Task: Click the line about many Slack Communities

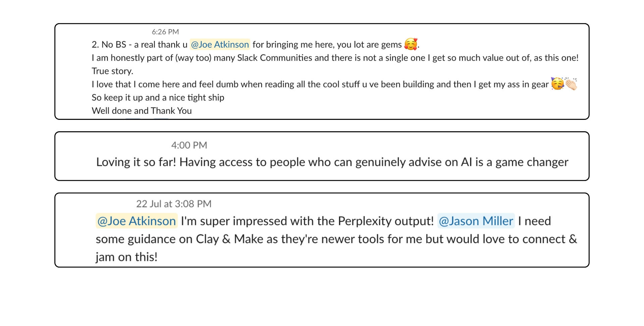Action: click(x=335, y=58)
